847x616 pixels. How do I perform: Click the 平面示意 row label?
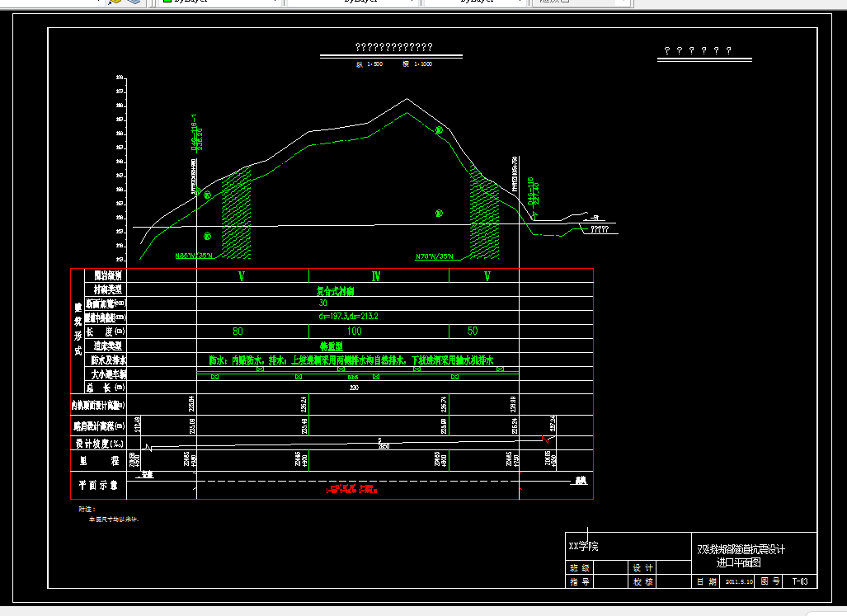(x=98, y=485)
